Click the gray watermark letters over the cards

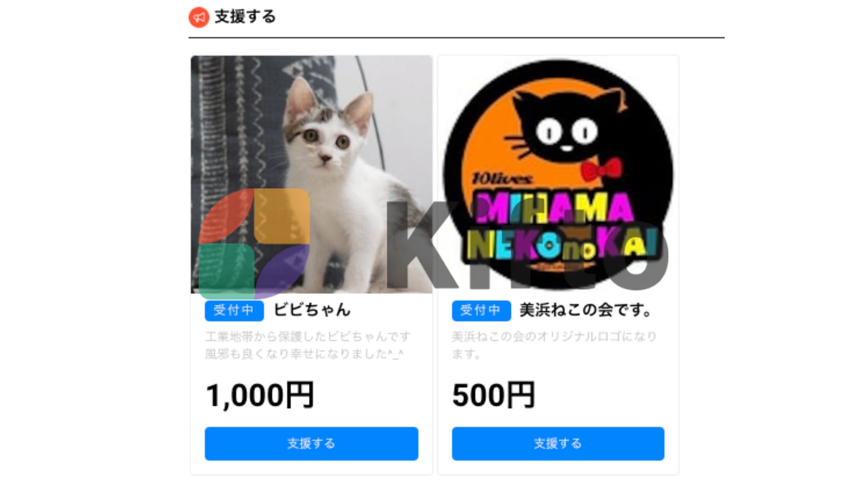click(x=528, y=246)
